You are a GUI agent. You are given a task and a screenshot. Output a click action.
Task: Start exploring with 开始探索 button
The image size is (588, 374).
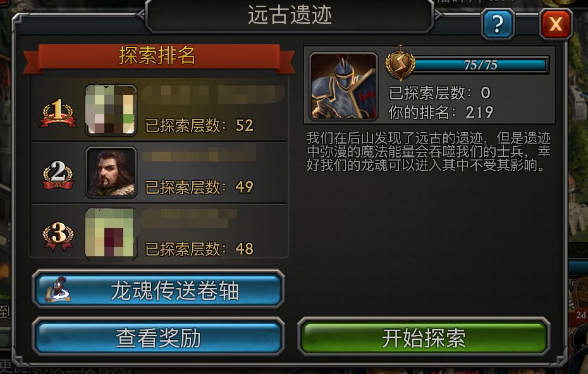tap(424, 337)
